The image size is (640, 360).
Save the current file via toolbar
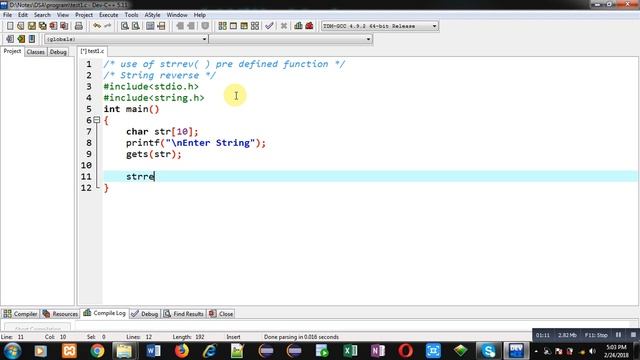[31, 26]
